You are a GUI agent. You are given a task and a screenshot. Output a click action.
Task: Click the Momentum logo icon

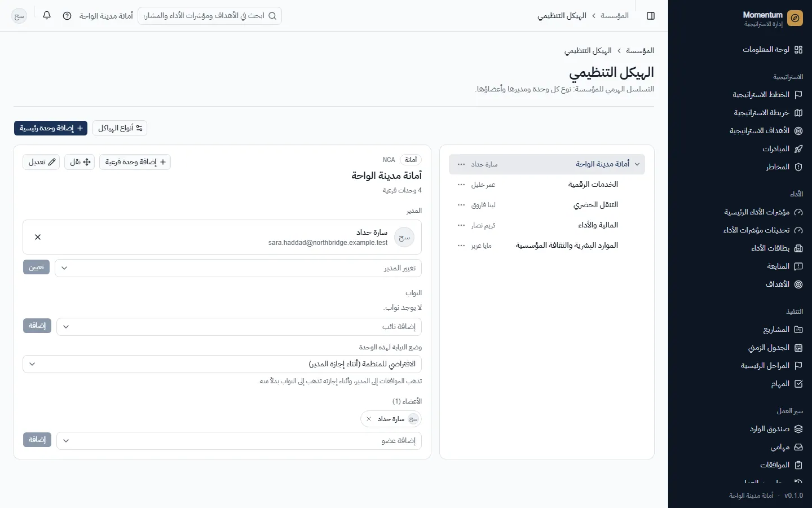[x=795, y=18]
